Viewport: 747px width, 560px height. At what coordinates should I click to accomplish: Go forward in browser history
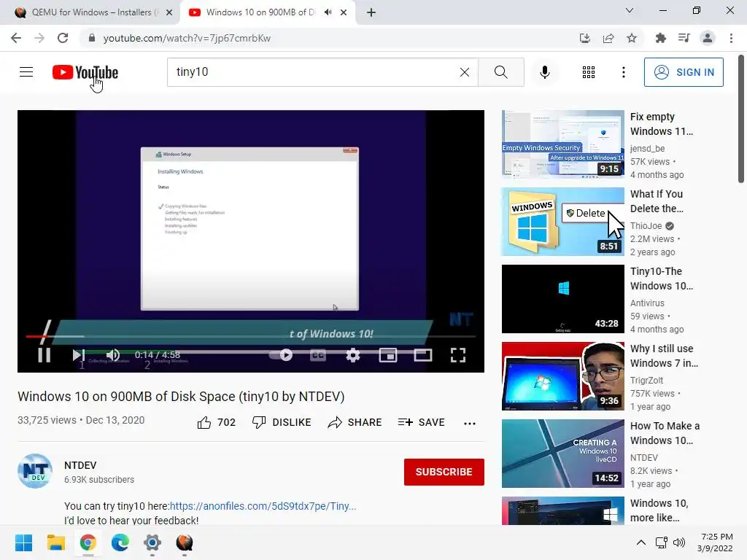[39, 38]
